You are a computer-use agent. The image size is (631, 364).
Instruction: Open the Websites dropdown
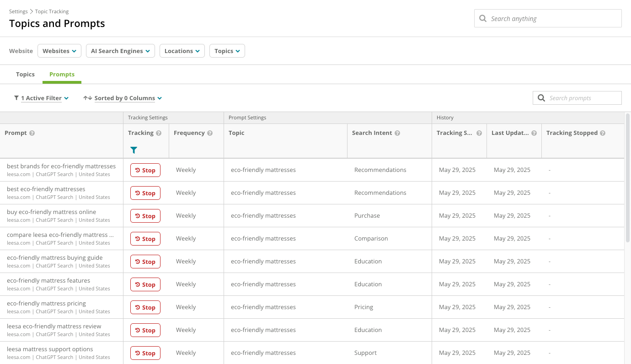(59, 51)
